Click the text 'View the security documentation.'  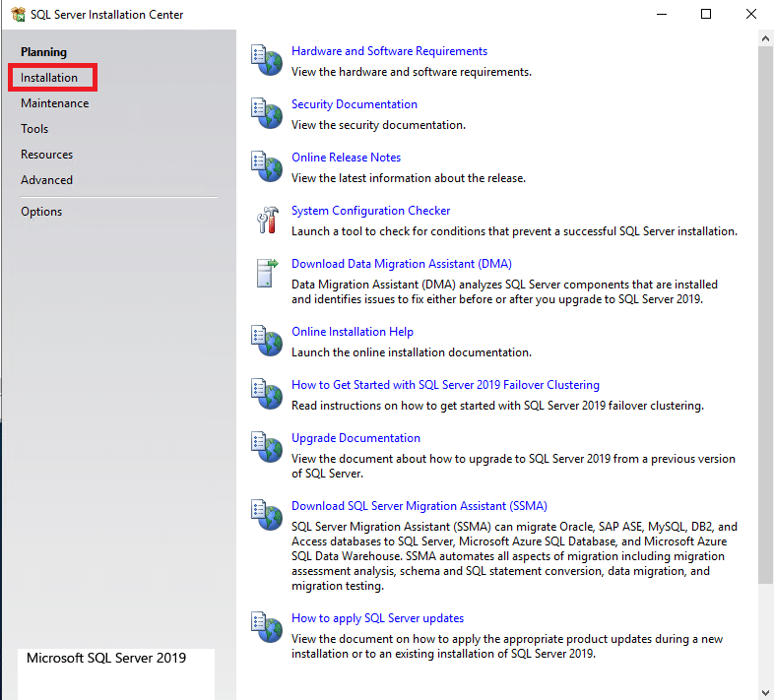[x=378, y=125]
